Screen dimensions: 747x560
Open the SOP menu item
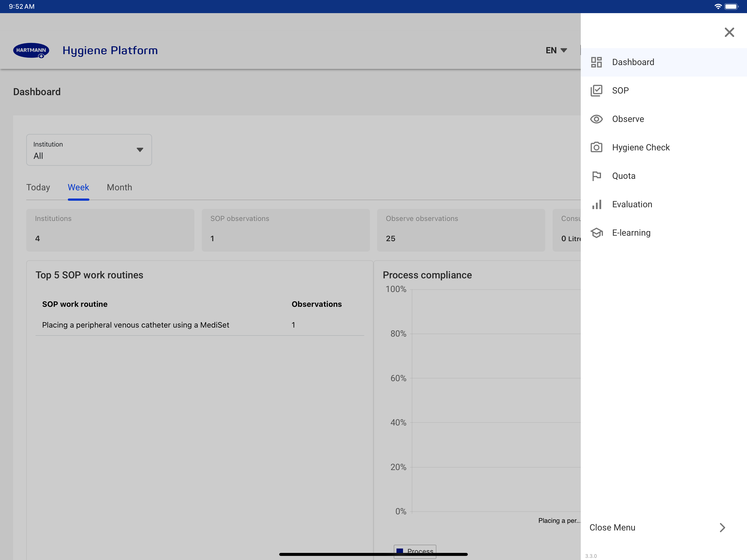pyautogui.click(x=664, y=91)
